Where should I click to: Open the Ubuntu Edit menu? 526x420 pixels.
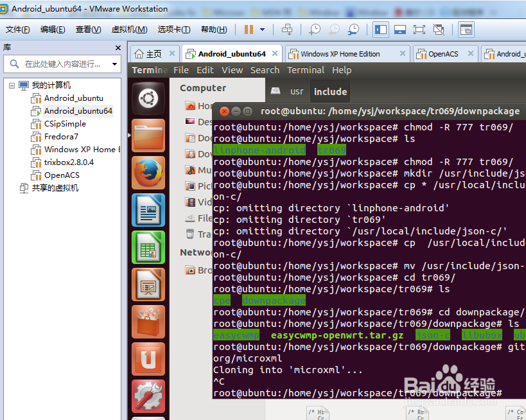[205, 70]
